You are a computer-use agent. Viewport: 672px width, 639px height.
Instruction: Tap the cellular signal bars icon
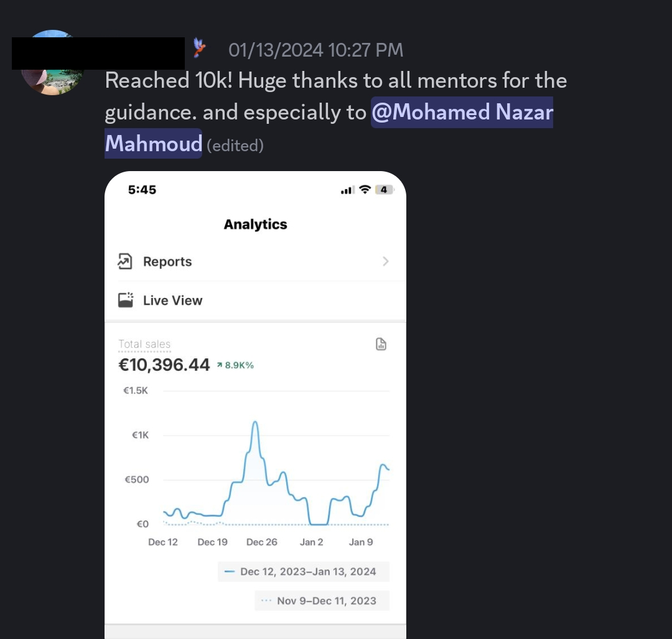(347, 190)
